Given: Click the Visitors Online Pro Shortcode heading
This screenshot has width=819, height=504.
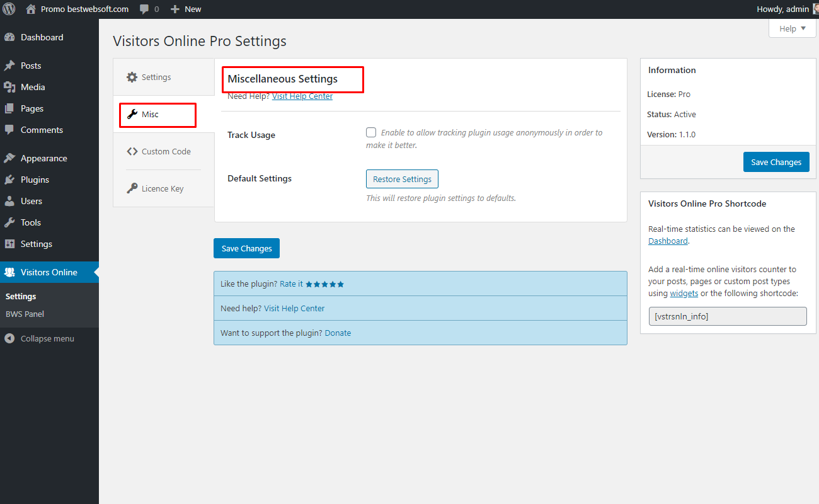Looking at the screenshot, I should [x=707, y=203].
